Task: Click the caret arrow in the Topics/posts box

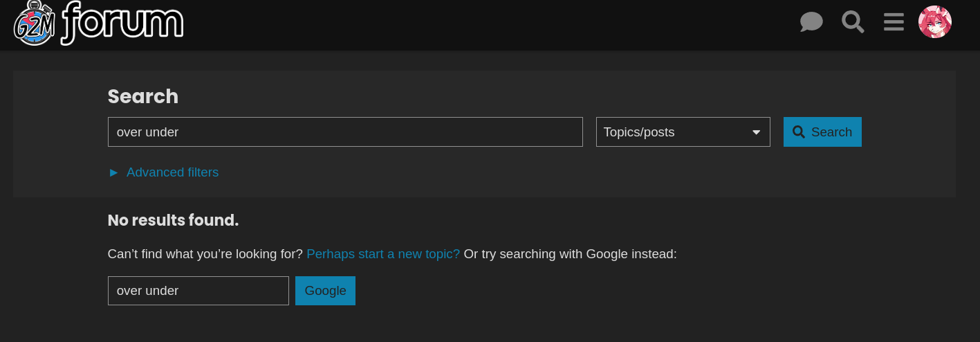Action: 756,132
